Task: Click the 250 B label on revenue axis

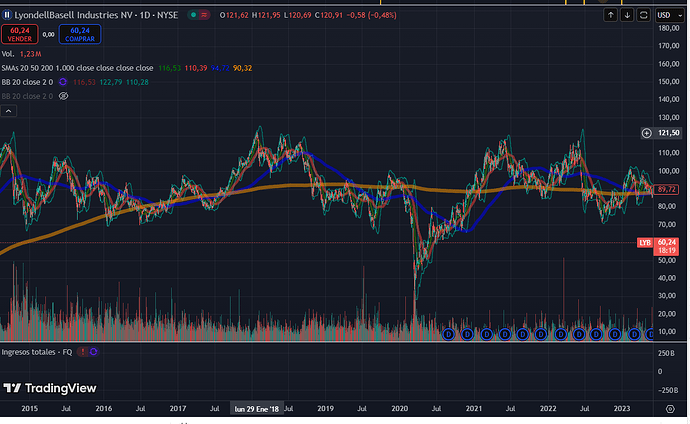Action: 666,353
